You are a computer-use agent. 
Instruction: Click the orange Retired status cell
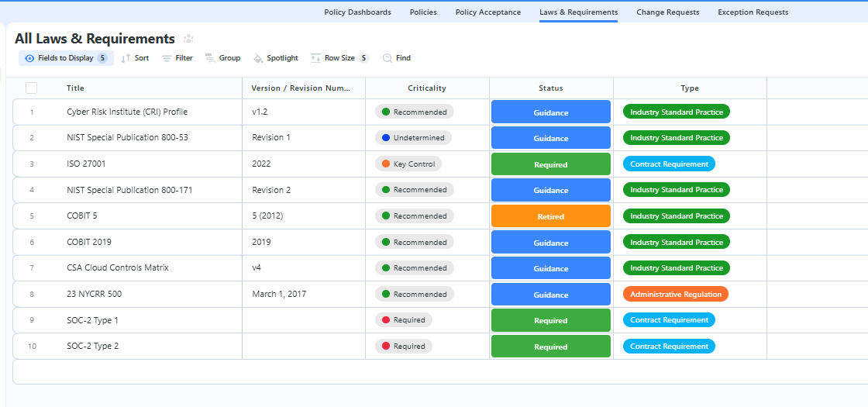pyautogui.click(x=551, y=216)
